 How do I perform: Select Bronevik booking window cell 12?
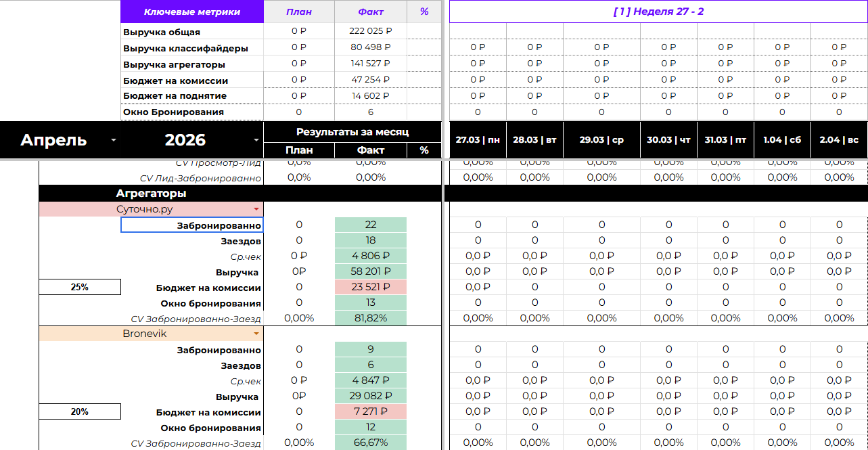click(371, 427)
